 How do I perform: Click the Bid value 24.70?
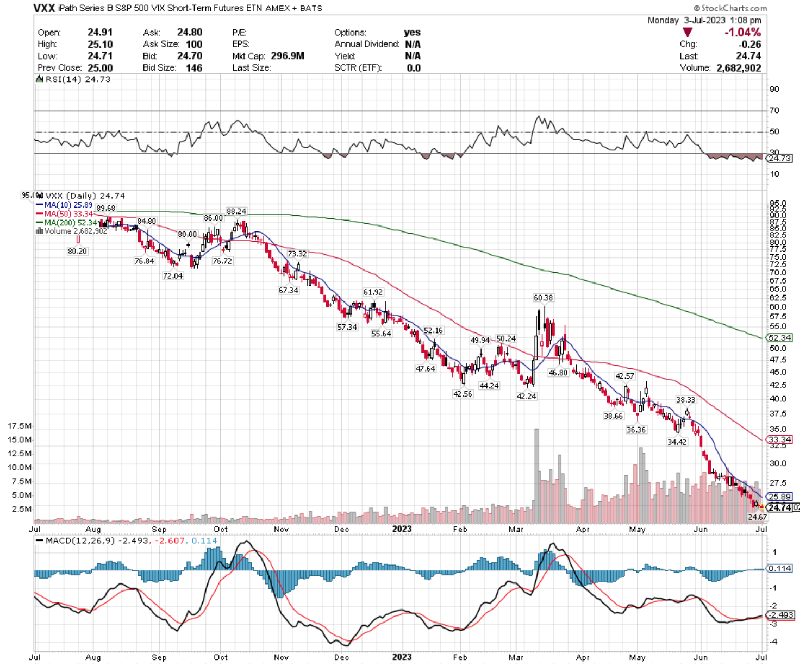click(190, 56)
